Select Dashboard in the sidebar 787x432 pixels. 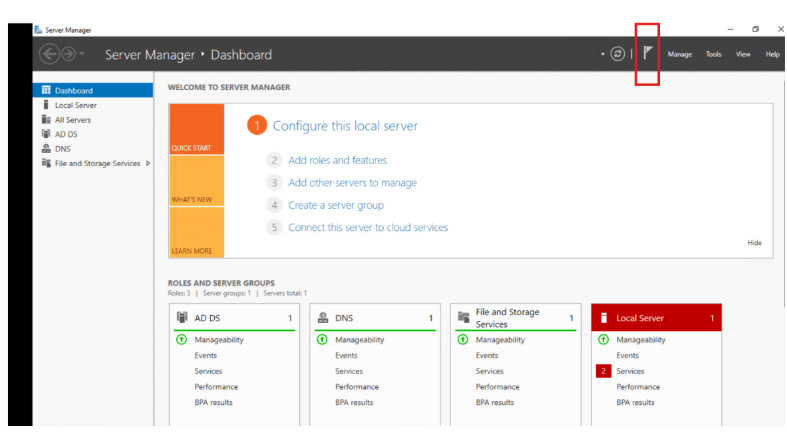coord(93,90)
